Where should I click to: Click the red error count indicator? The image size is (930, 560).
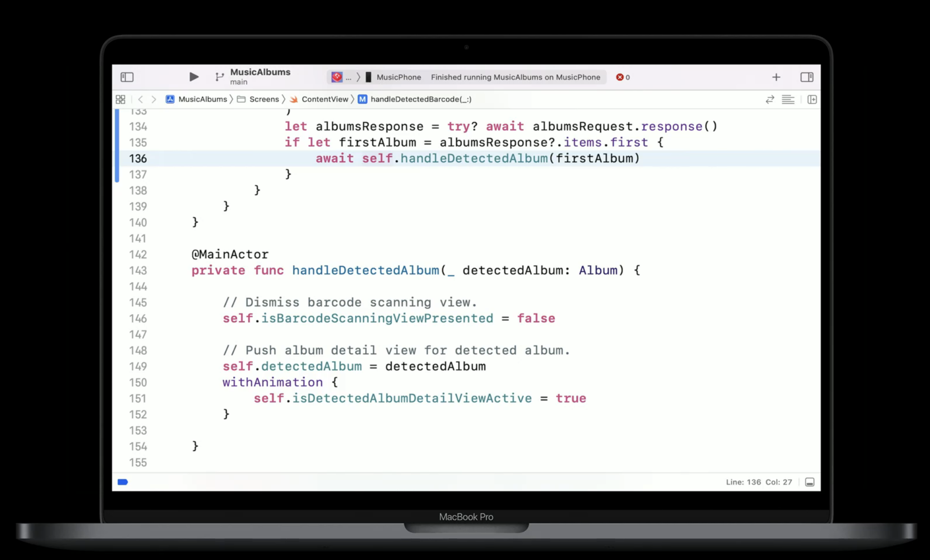click(623, 77)
